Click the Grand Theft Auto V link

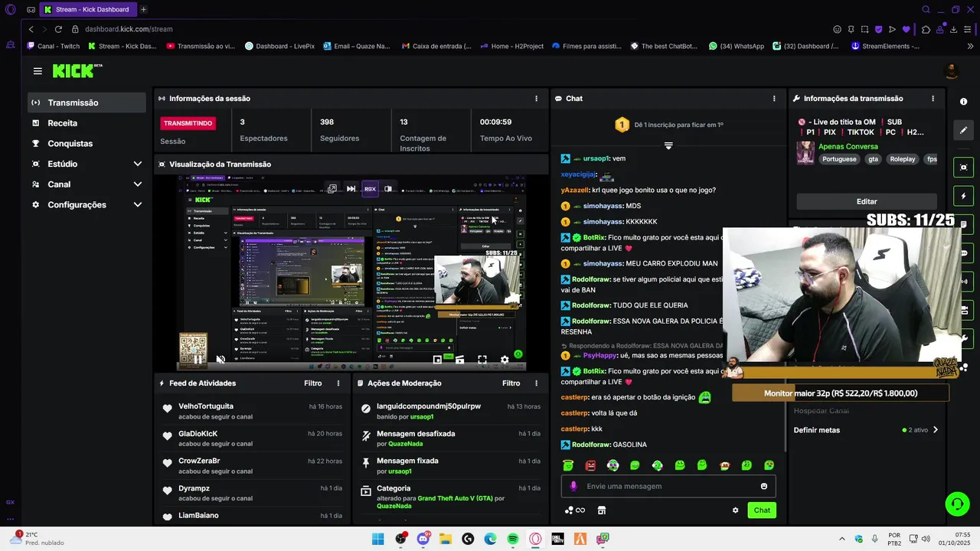coord(455,498)
